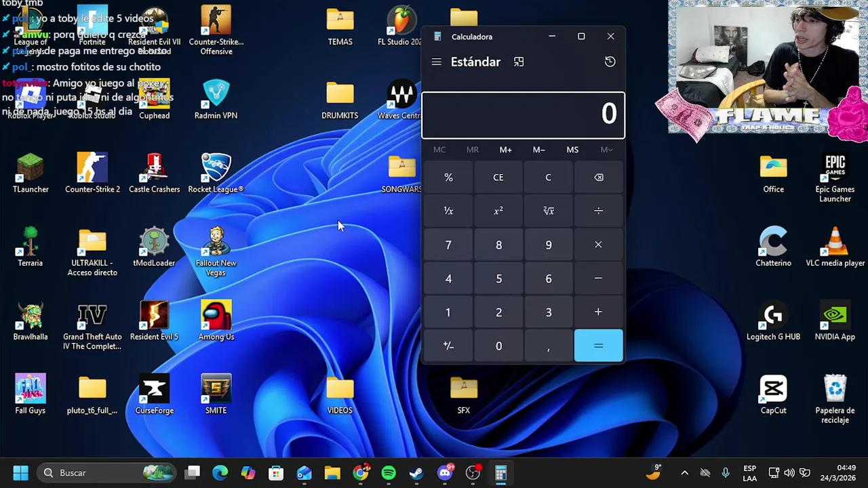The height and width of the screenshot is (488, 868).
Task: Show hidden system tray icons
Action: click(x=684, y=472)
